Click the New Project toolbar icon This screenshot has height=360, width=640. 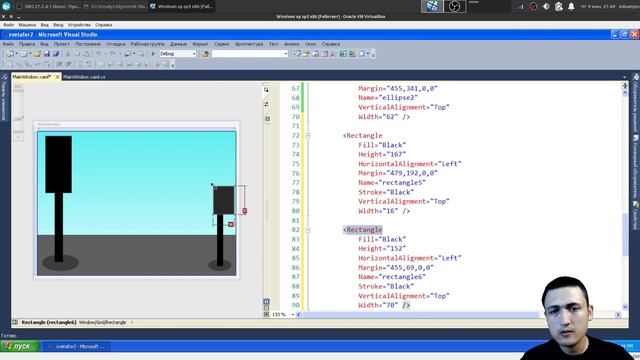point(10,53)
